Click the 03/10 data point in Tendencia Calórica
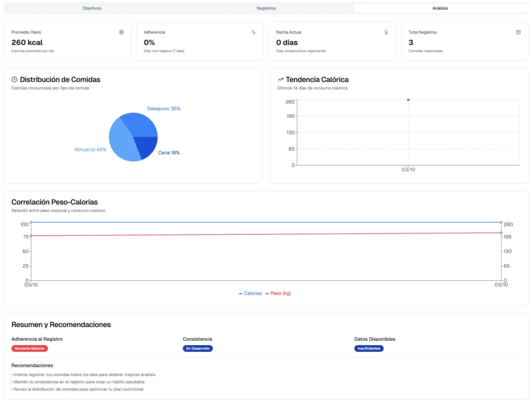 tap(408, 100)
